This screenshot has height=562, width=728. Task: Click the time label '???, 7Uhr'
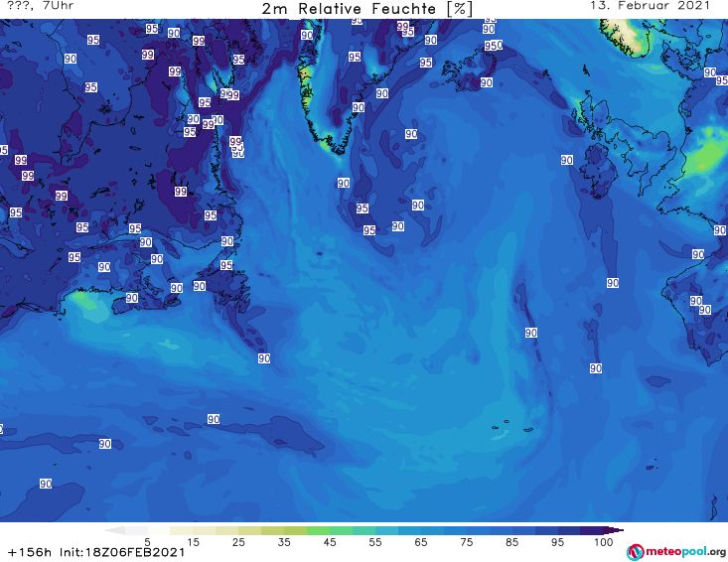41,6
